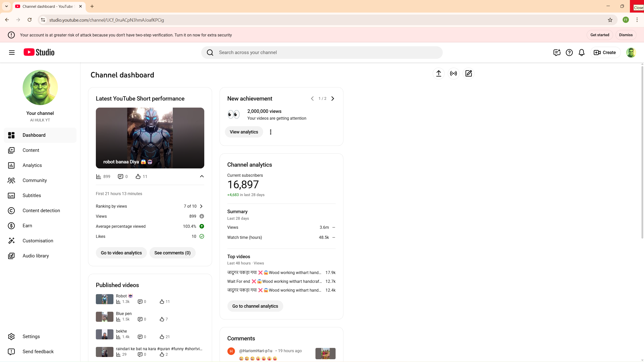Open robot banaa Diya Short thumbnail
Screen dimensions: 644x362
click(150, 138)
